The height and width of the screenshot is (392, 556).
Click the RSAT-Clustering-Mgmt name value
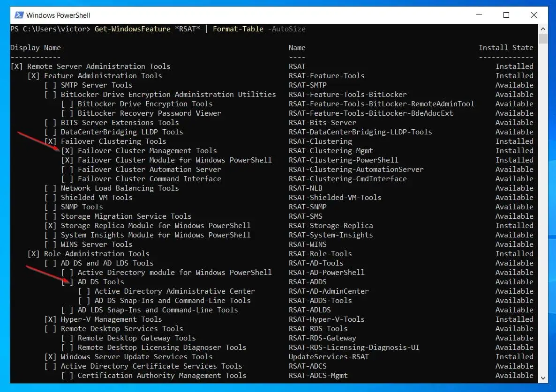(x=331, y=151)
